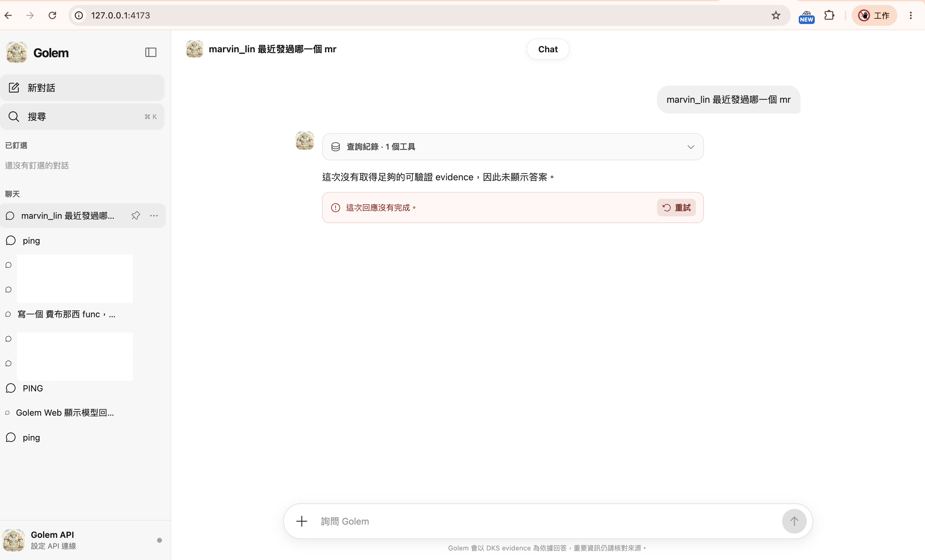Open the marvin_lin 最近發過哪... chat

click(67, 216)
